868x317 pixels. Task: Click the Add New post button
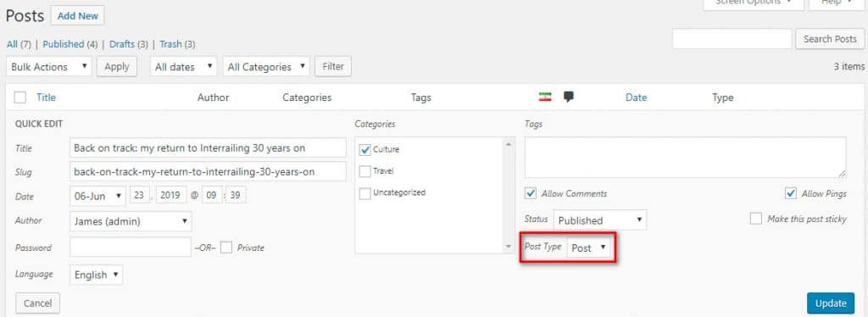coord(77,16)
